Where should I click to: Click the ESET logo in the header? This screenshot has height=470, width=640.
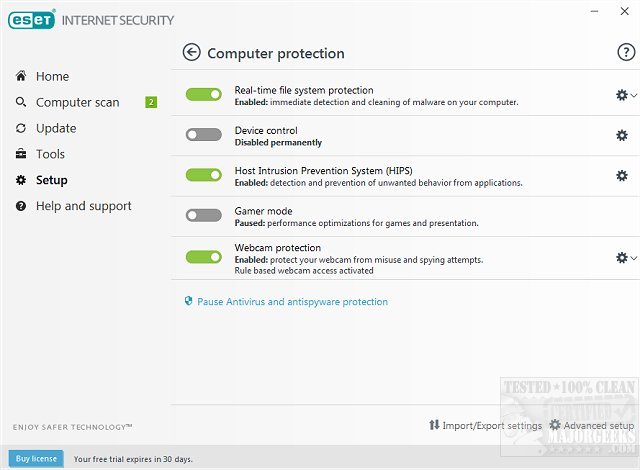tap(33, 20)
